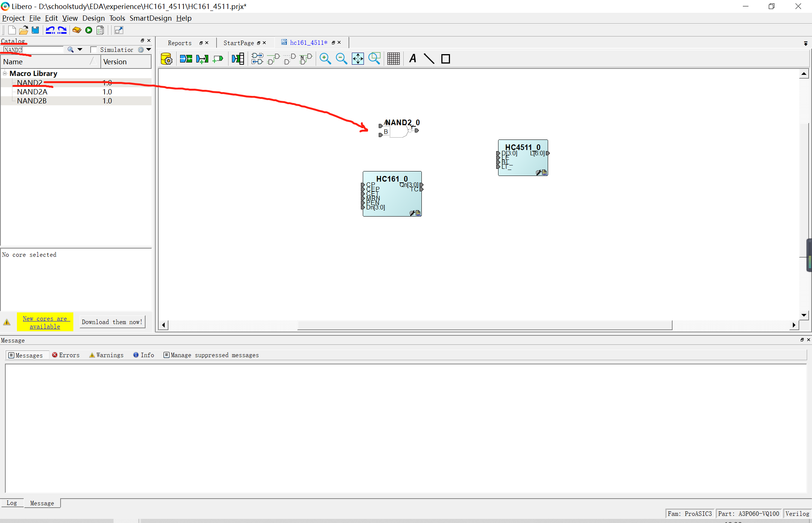Click the Generate Component cylinder icon
812x523 pixels.
coord(166,59)
